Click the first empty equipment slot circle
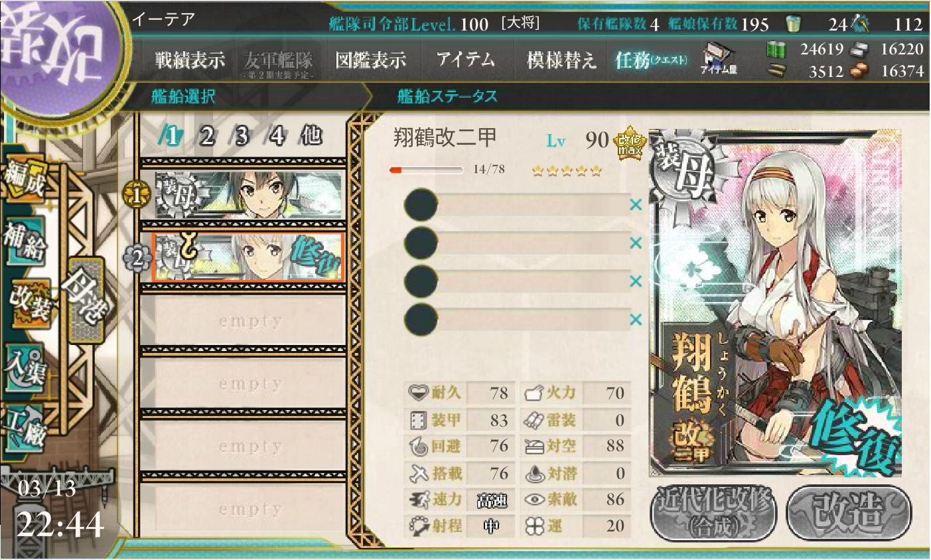The width and height of the screenshot is (931, 560). (421, 204)
